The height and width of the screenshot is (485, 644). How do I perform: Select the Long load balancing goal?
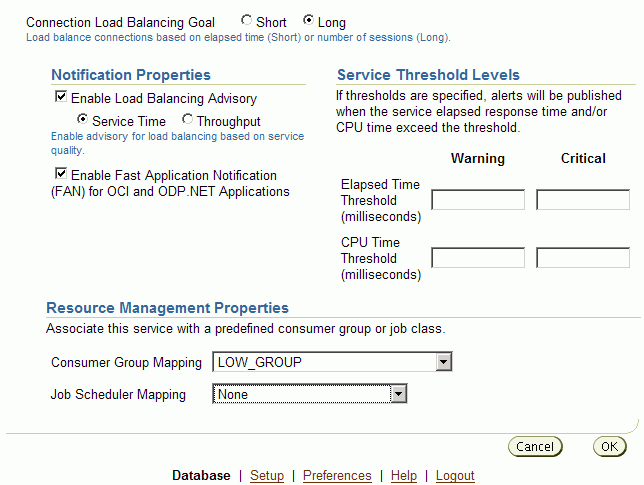308,20
